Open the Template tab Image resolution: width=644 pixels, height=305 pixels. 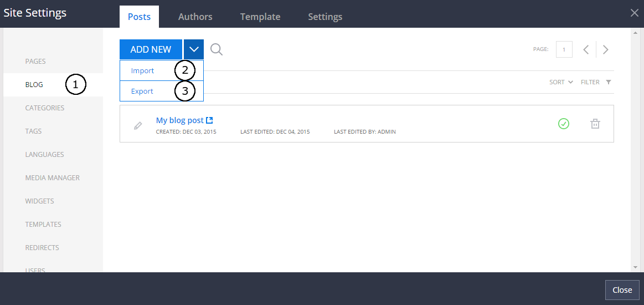(260, 17)
